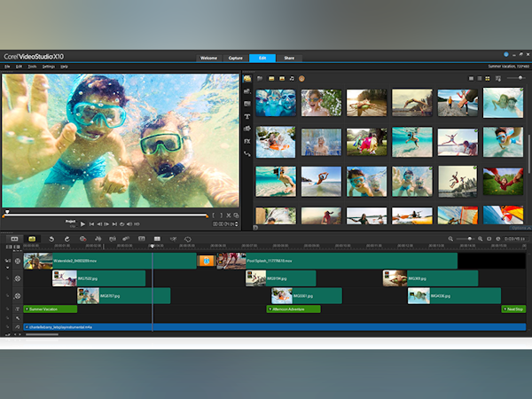The width and height of the screenshot is (532, 399).
Task: Open the Media library panel icon
Action: pos(247,79)
